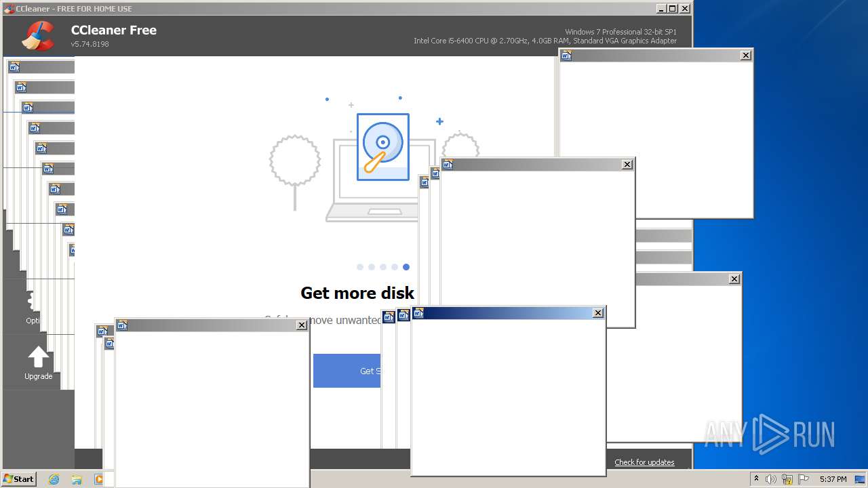Close the CCleaner window
The image size is (868, 488).
pos(685,9)
